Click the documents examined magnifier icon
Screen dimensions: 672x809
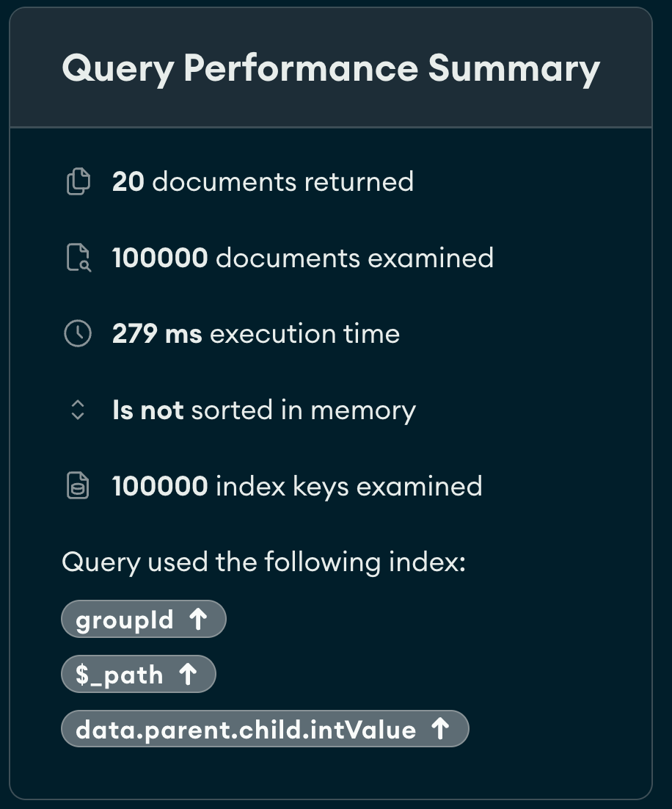(x=78, y=258)
